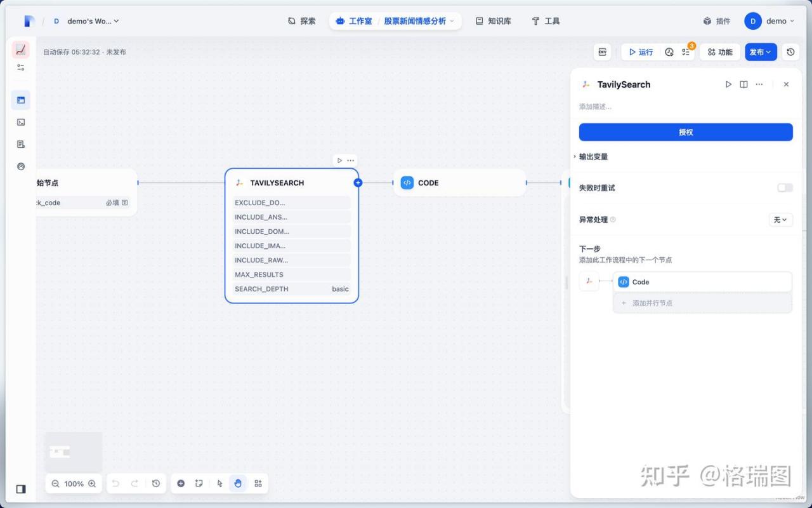Open change history in bottom toolbar
Screen dimensions: 812x508
[x=156, y=484]
